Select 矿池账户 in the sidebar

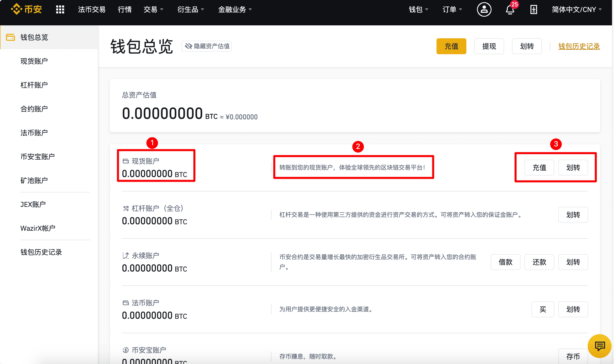pyautogui.click(x=34, y=181)
